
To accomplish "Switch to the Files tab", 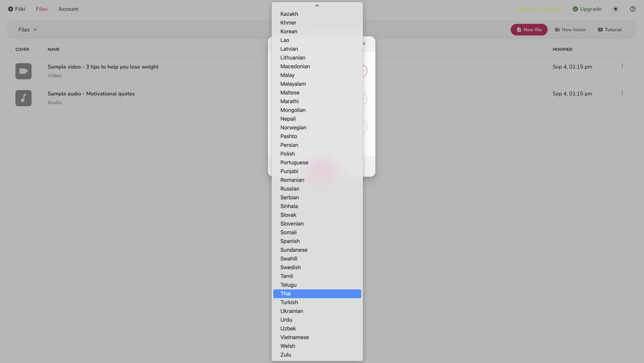I will tap(42, 9).
